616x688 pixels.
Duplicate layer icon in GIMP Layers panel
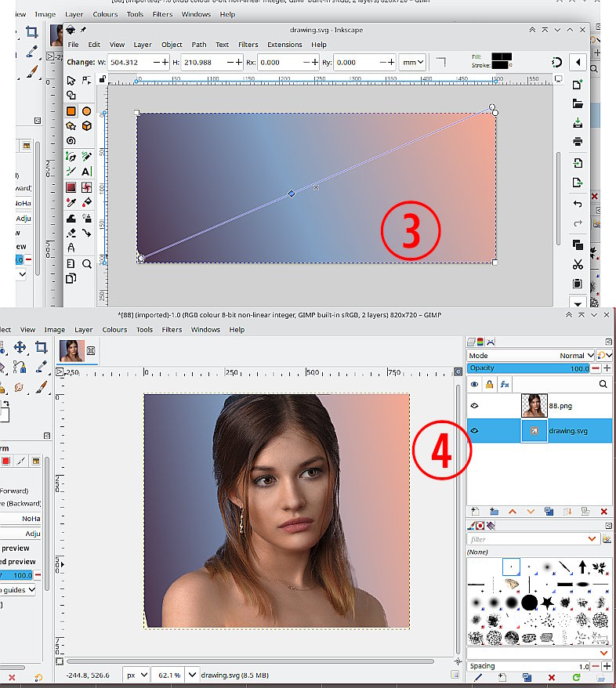(549, 512)
